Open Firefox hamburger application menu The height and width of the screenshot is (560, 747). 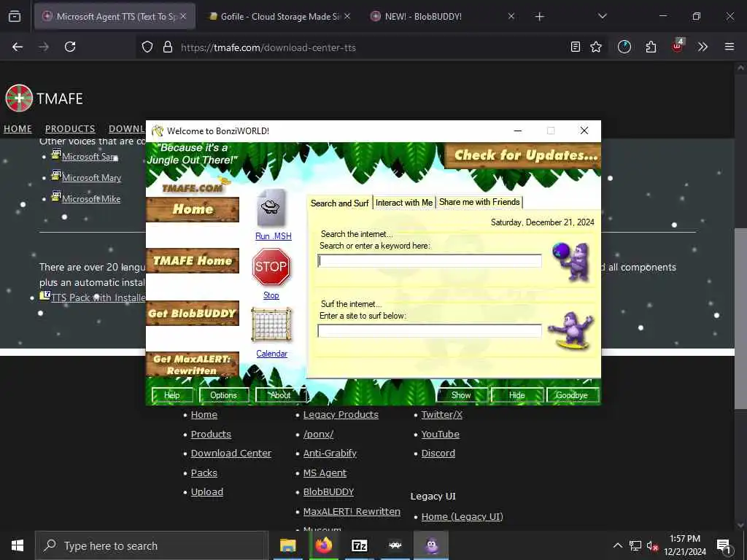click(729, 47)
